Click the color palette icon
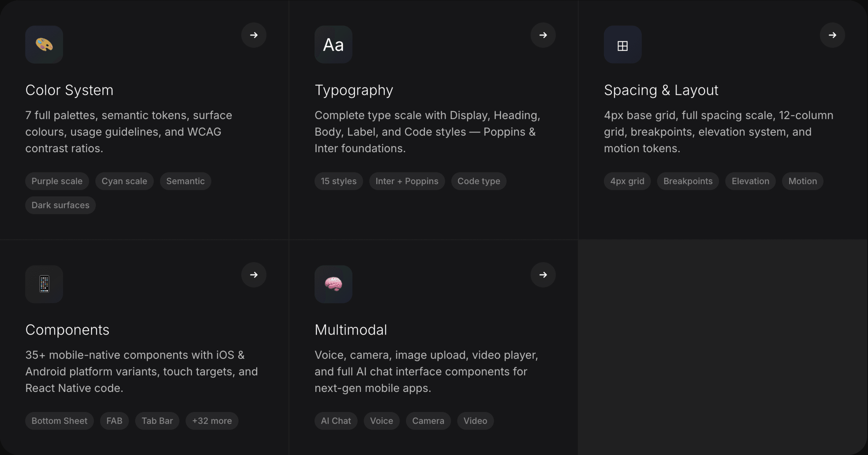Screen dimensions: 868x455 pyautogui.click(x=44, y=44)
